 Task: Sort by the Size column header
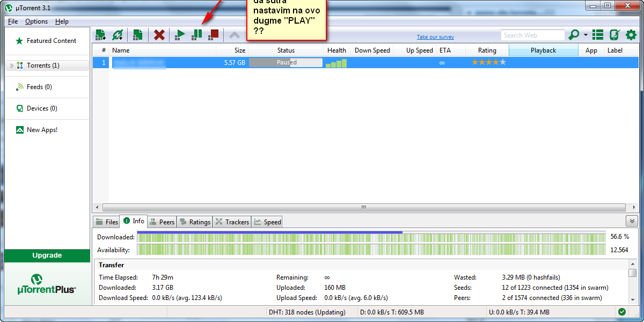coord(232,50)
